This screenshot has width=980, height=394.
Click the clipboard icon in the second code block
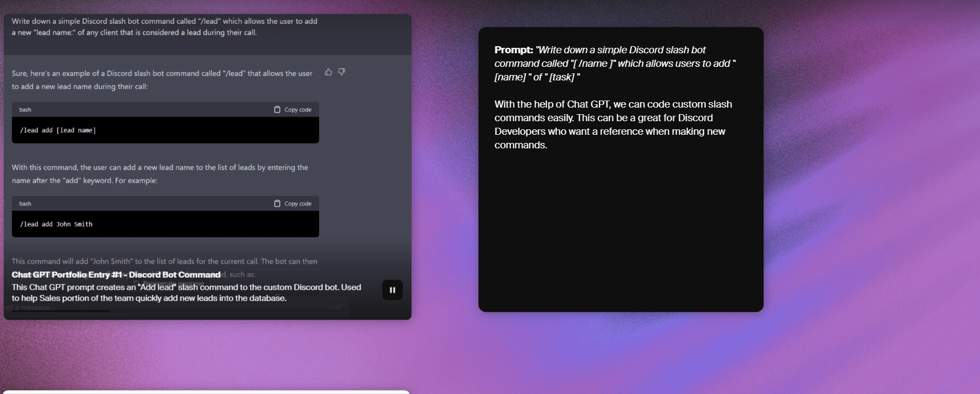pos(277,204)
